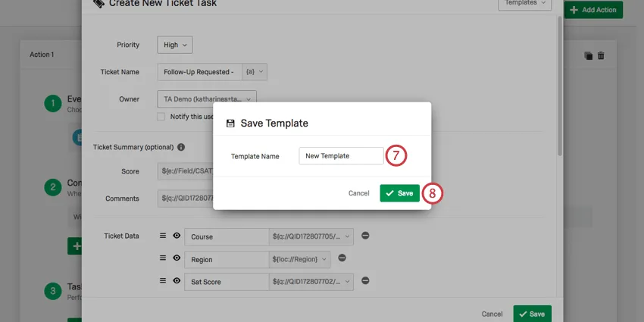Open the Templates dropdown
This screenshot has height=322, width=644.
click(x=524, y=3)
